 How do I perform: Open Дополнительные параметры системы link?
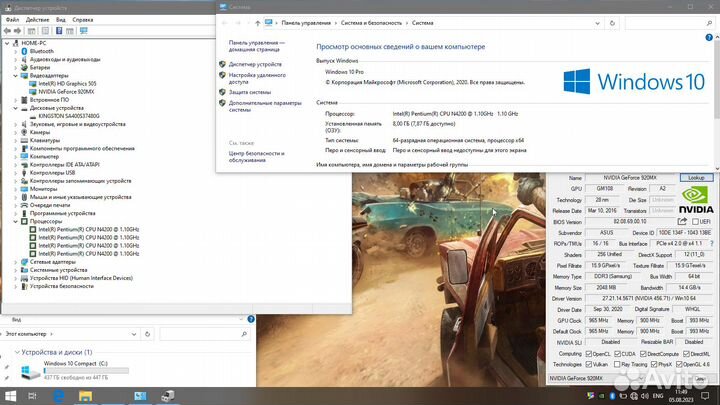265,107
